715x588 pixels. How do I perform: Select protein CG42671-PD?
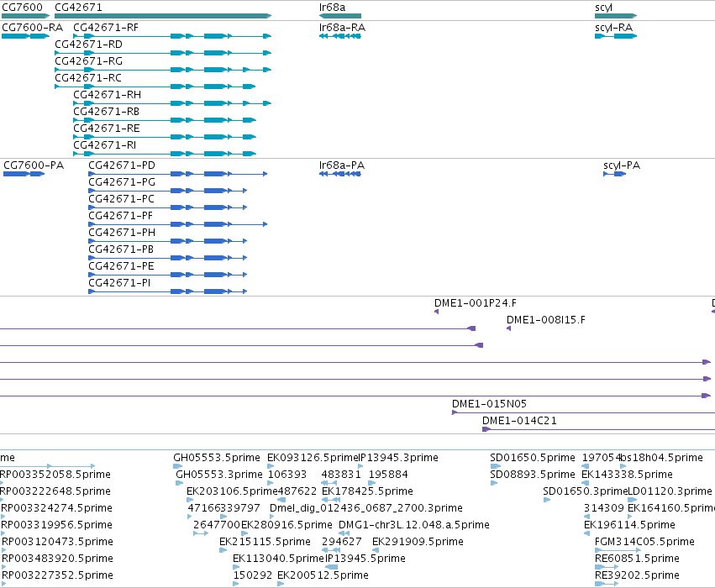tap(122, 165)
